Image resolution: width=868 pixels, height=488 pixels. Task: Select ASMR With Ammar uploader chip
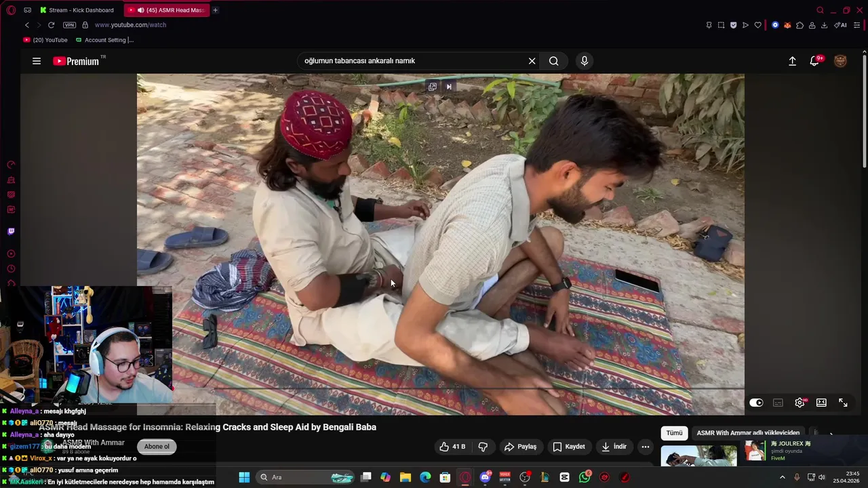748,433
